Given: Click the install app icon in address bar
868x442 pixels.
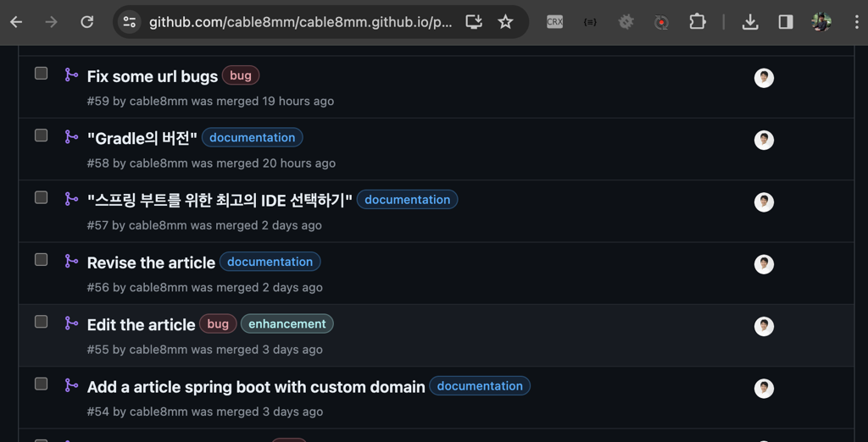Looking at the screenshot, I should pos(474,22).
